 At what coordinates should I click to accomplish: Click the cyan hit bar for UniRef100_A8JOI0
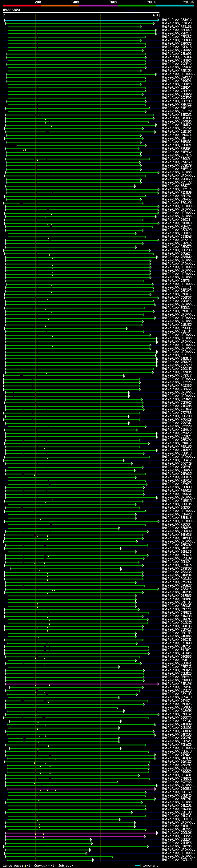(82, 20)
